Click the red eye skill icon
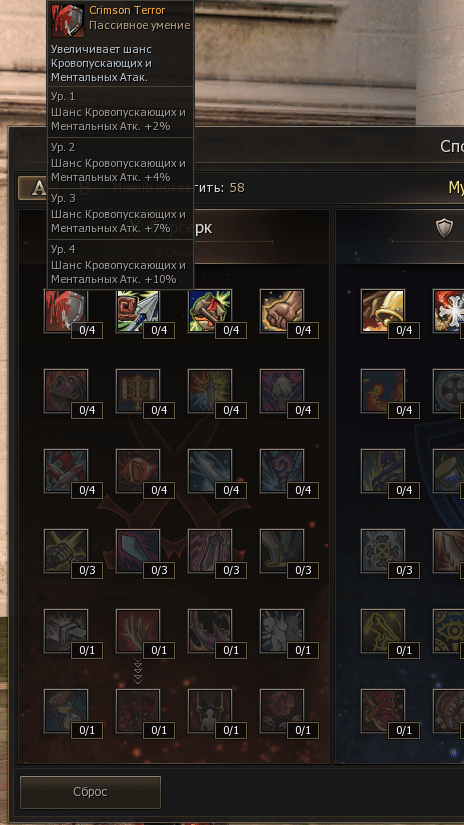The height and width of the screenshot is (825, 464). [x=138, y=471]
